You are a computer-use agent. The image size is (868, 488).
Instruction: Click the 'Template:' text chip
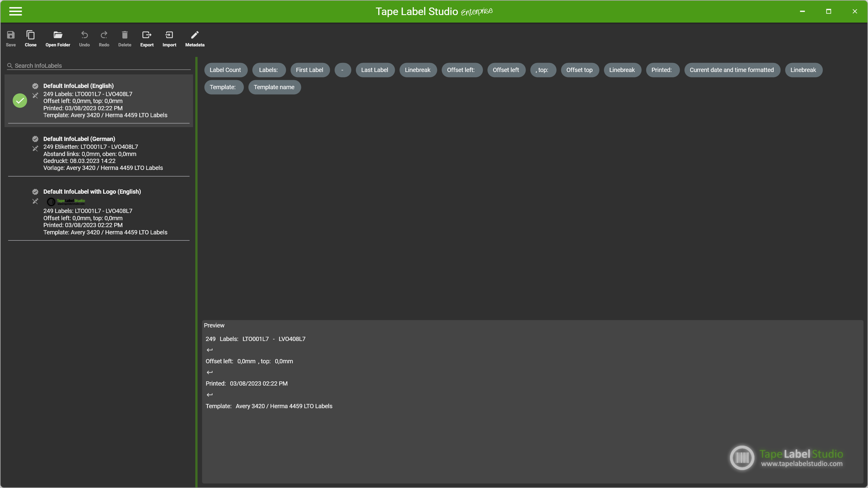coord(223,87)
